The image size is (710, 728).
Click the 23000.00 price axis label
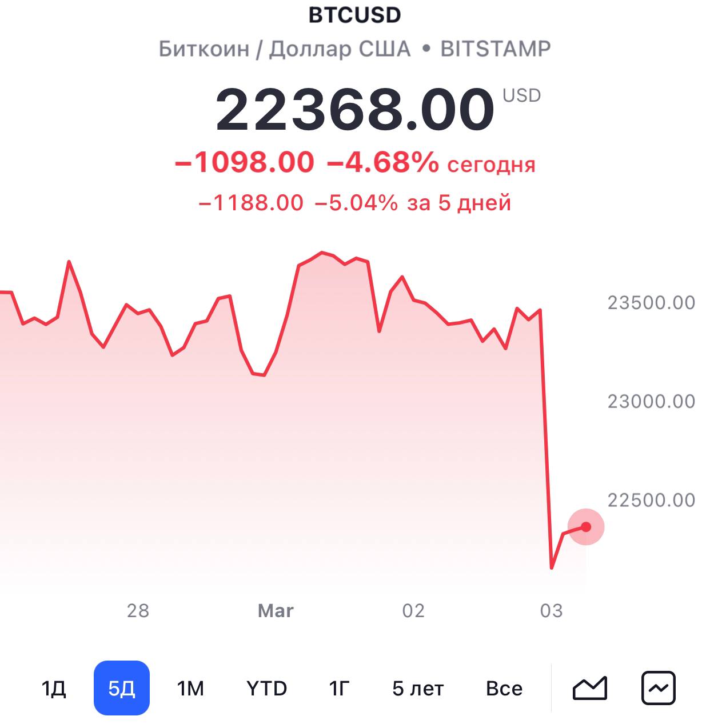(651, 401)
